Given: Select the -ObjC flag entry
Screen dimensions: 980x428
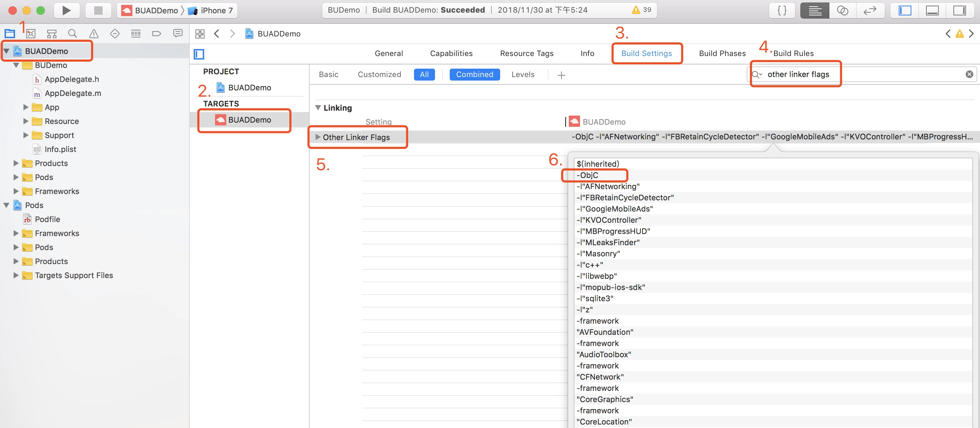Looking at the screenshot, I should click(587, 175).
